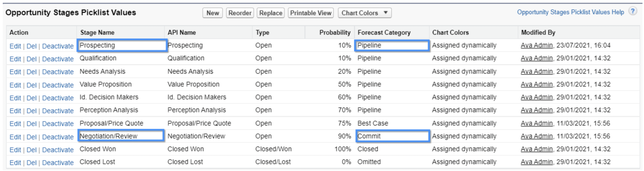Screen dimensions: 644x171
Task: Open Opportunity Stages Picklist Values Help link
Action: 570,12
